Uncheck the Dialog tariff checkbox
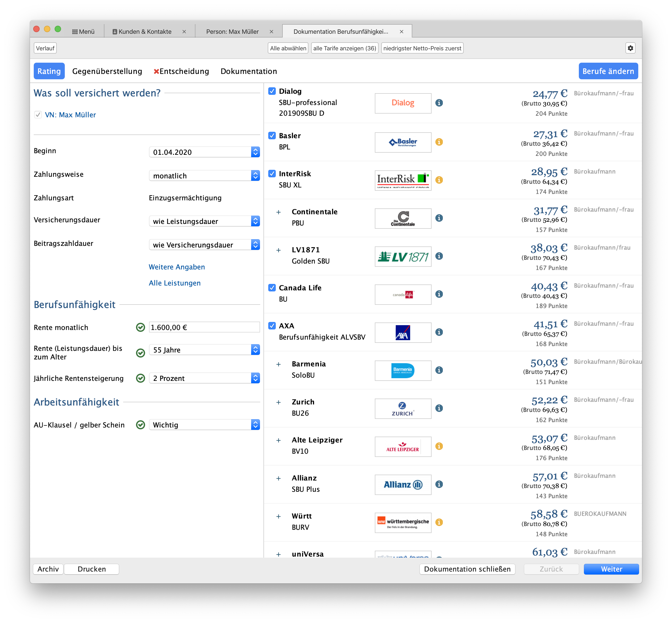 click(x=272, y=91)
